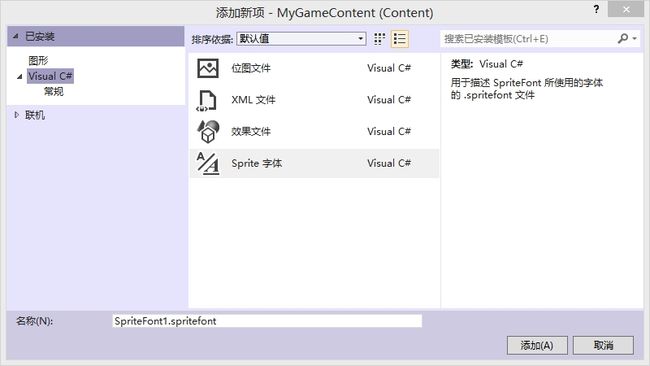Select the 图形 tree item
This screenshot has width=650, height=366.
[38, 61]
